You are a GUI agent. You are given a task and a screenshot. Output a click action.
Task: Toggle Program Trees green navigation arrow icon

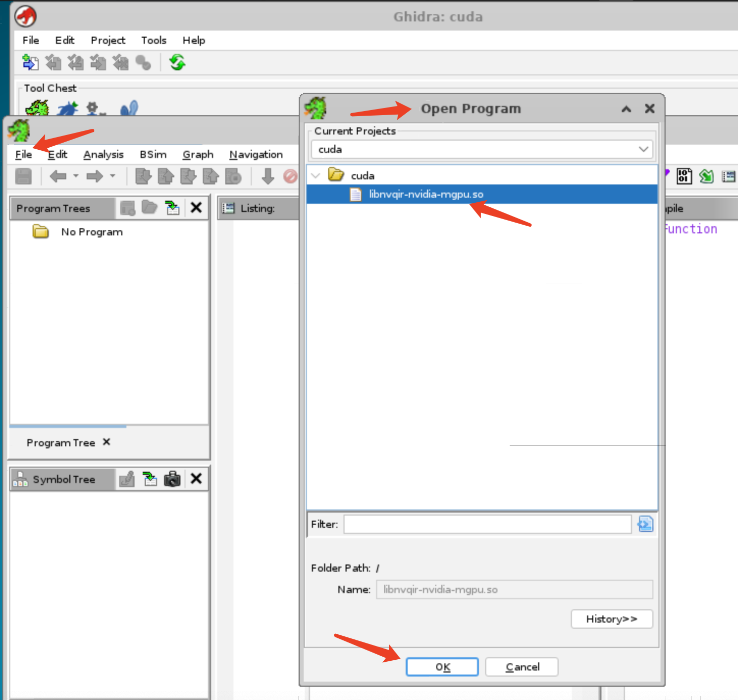(x=173, y=207)
